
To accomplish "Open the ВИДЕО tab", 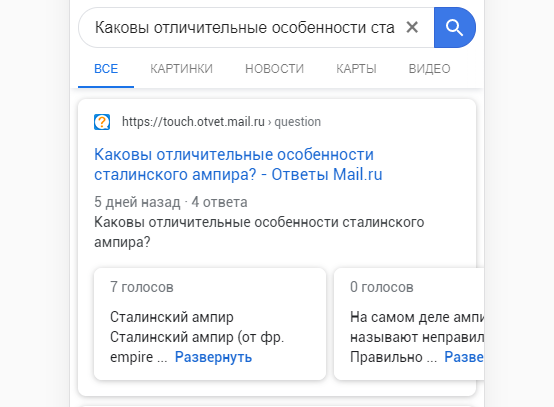I will [429, 69].
